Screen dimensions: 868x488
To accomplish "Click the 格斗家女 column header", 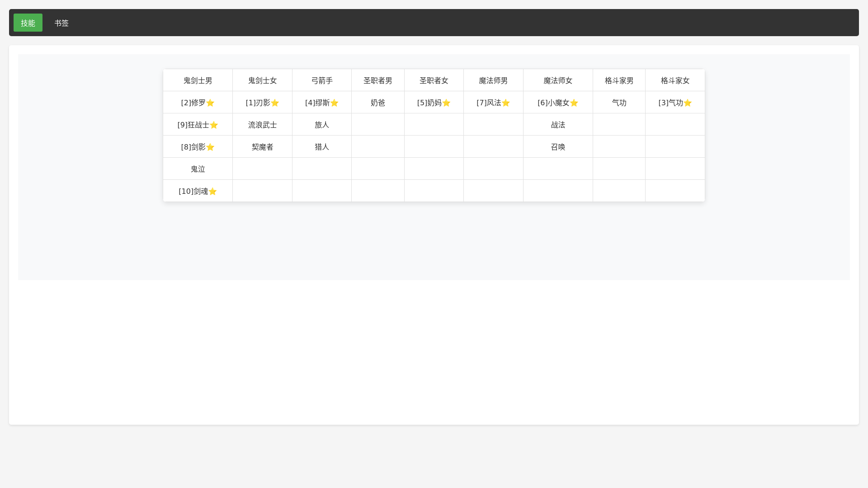I will (675, 80).
